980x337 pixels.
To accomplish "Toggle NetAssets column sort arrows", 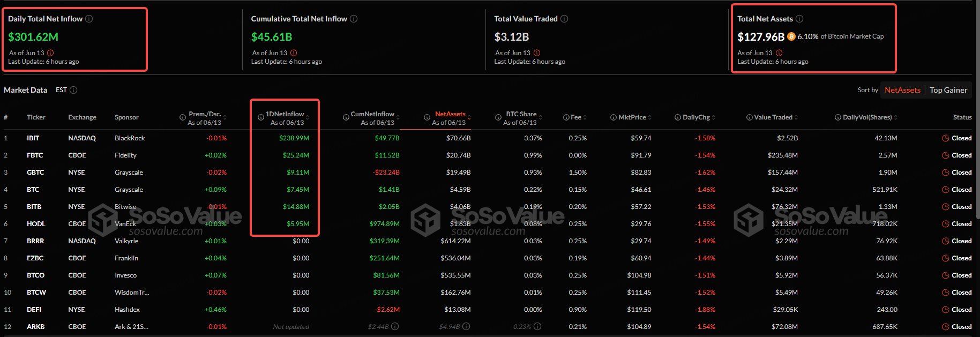I will click(469, 117).
